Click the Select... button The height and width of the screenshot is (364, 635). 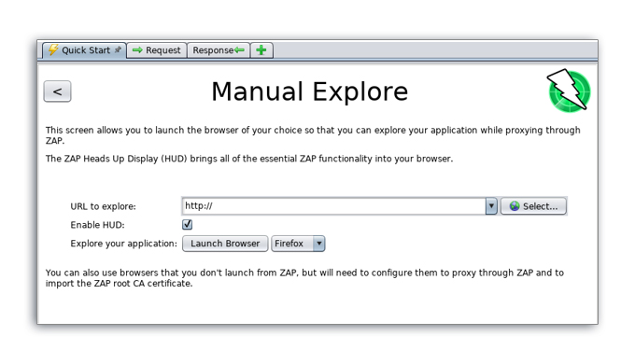533,206
